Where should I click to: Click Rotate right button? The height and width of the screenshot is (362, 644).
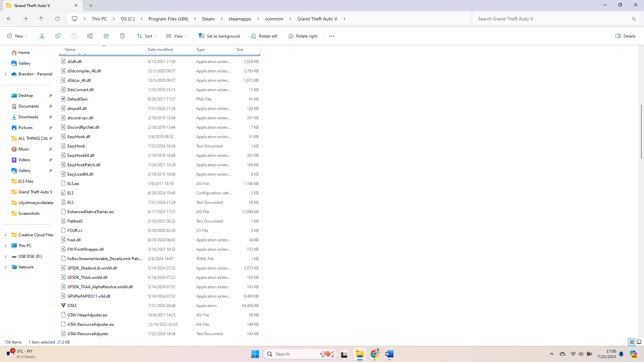303,36
